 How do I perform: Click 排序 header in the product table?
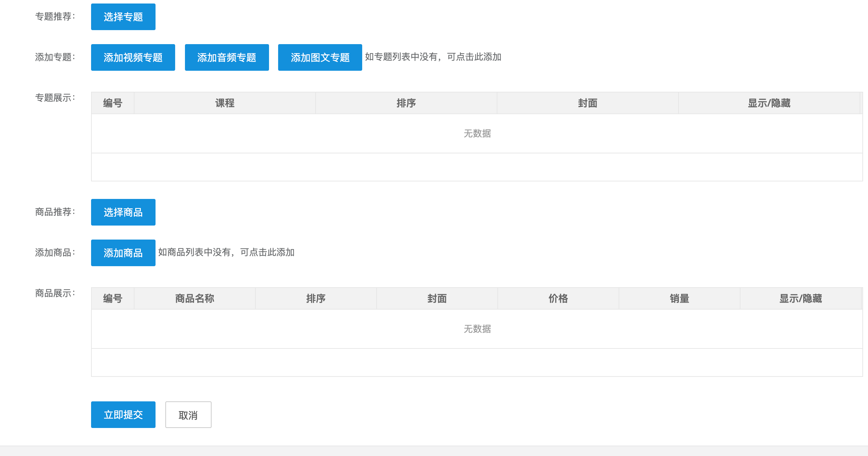click(x=316, y=298)
